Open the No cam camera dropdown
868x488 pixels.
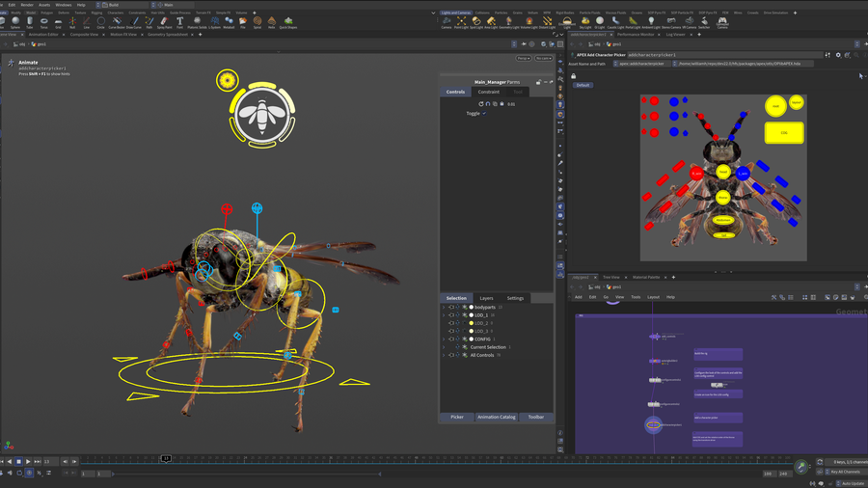pos(544,58)
